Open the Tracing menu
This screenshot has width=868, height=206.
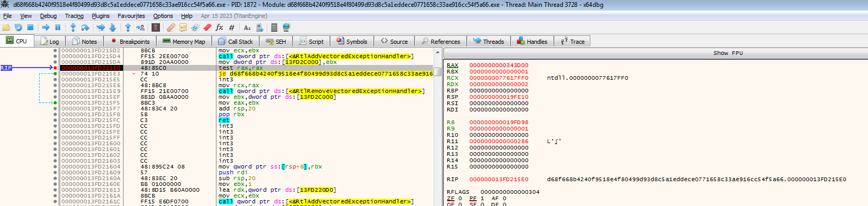(74, 16)
